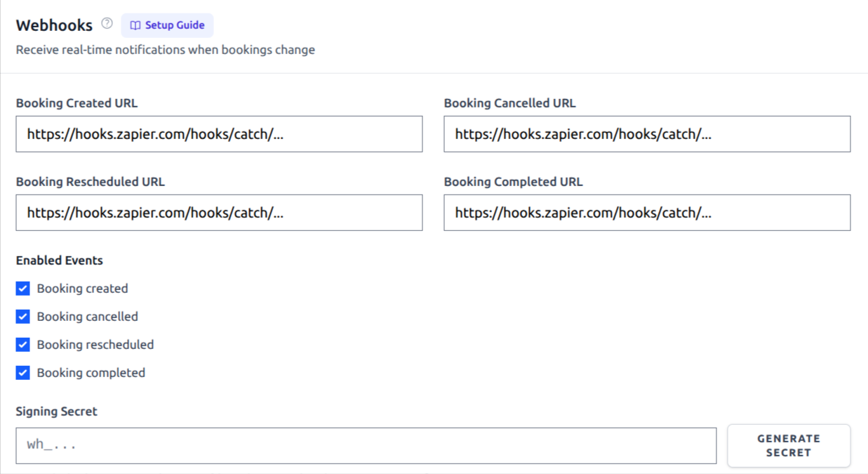Focus the Booking Cancelled URL field
This screenshot has width=868, height=474.
[x=647, y=134]
